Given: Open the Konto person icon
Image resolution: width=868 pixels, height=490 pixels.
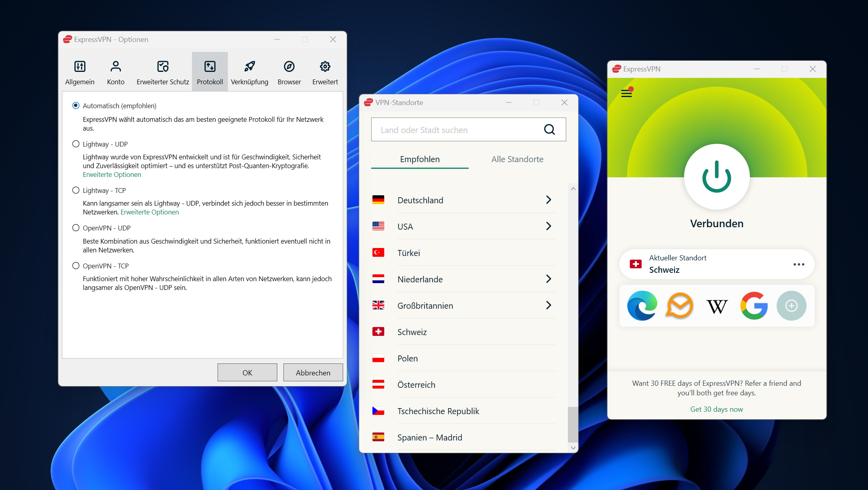Looking at the screenshot, I should [x=116, y=66].
